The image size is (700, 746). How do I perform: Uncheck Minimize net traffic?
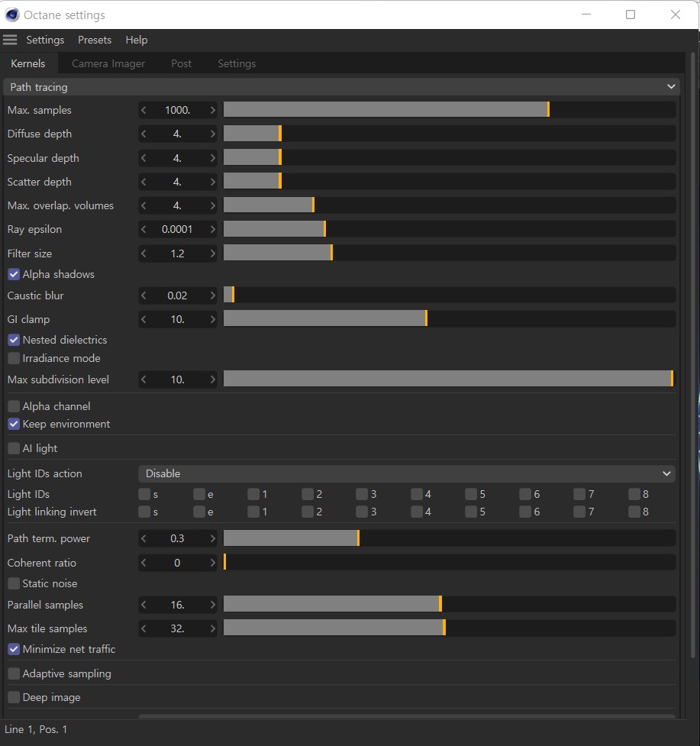[x=14, y=649]
